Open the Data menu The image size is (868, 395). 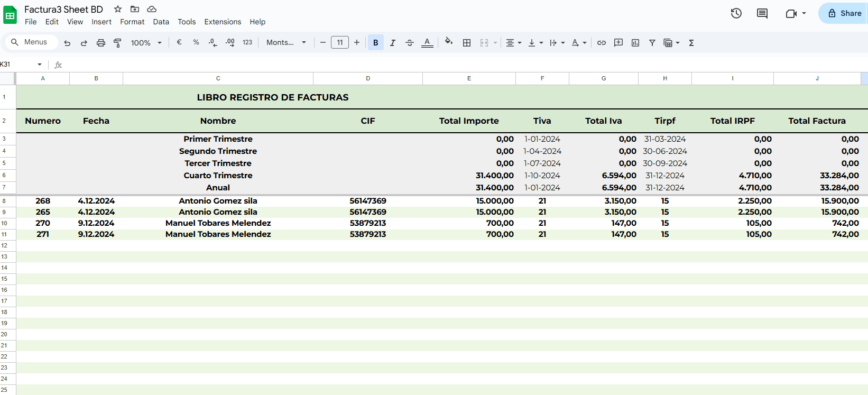(x=161, y=22)
